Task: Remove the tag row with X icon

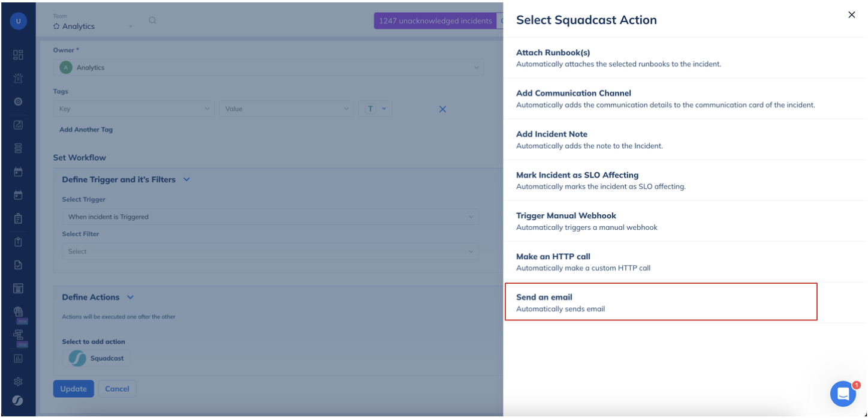Action: tap(442, 109)
